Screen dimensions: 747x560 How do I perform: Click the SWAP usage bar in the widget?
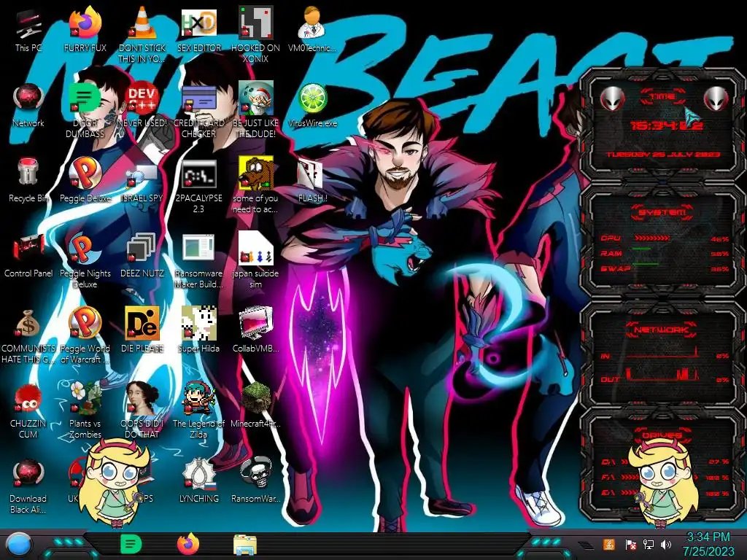click(x=645, y=264)
